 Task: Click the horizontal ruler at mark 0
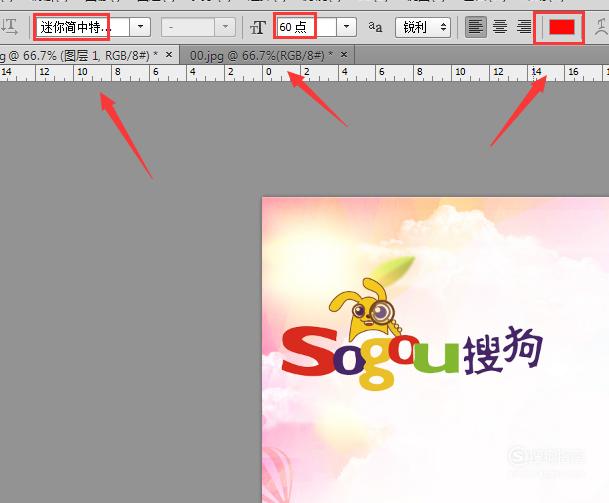pos(268,72)
